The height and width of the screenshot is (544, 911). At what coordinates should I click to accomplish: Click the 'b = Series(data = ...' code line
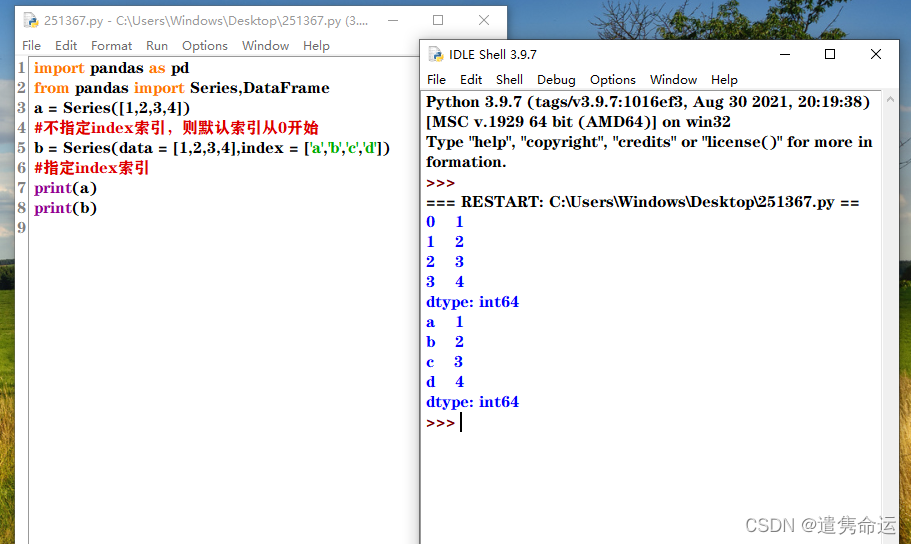(211, 148)
